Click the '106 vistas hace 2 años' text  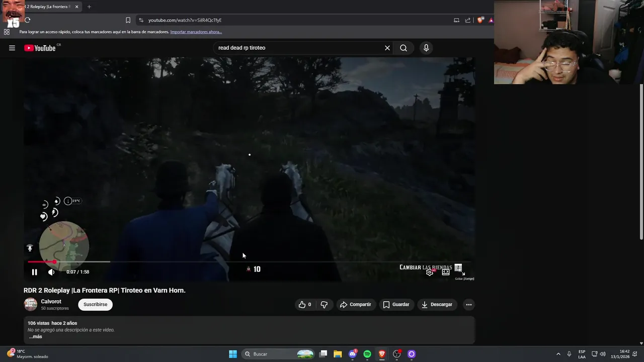tap(52, 323)
